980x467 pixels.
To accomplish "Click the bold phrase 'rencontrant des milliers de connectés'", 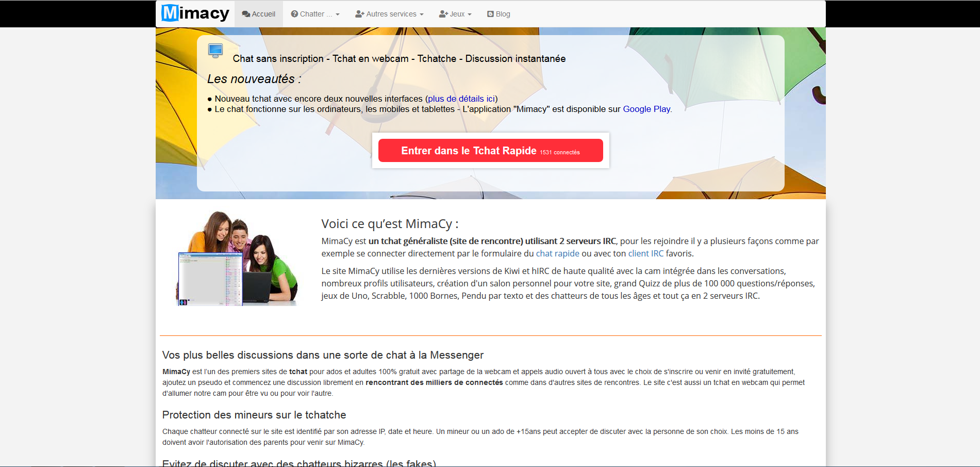I will pos(434,382).
